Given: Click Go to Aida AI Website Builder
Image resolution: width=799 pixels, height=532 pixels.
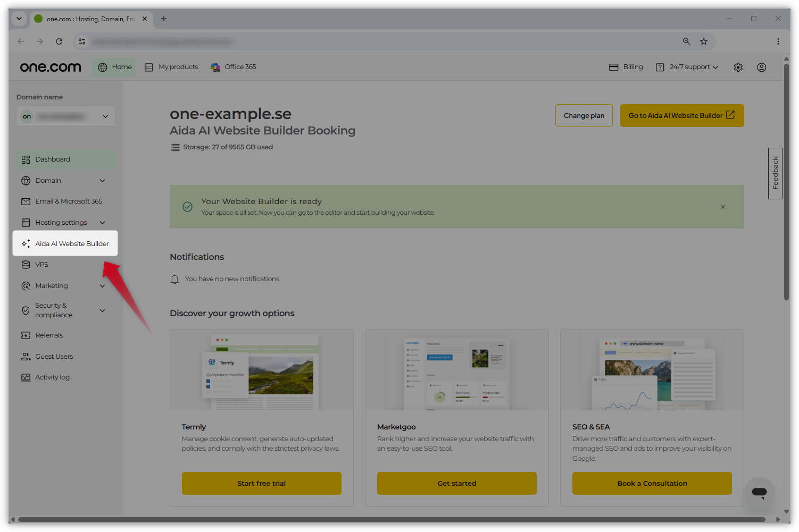Looking at the screenshot, I should [x=682, y=116].
